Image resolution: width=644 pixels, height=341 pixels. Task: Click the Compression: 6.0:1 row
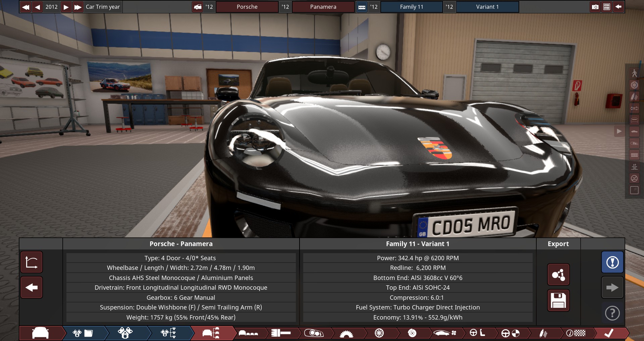[418, 297]
